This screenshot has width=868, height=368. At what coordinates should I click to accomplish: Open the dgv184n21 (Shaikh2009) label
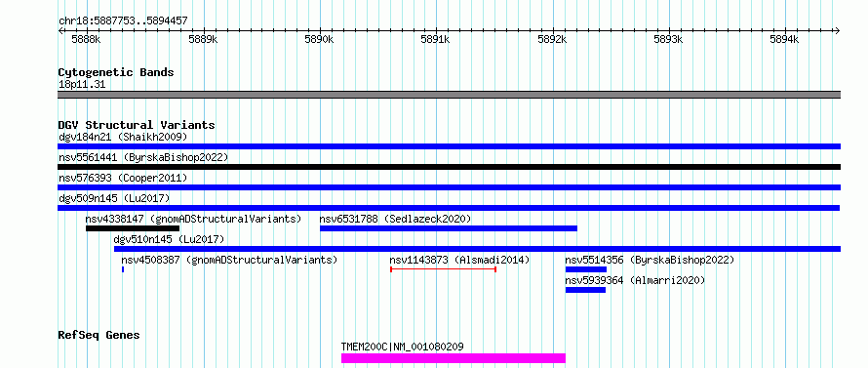pyautogui.click(x=123, y=137)
